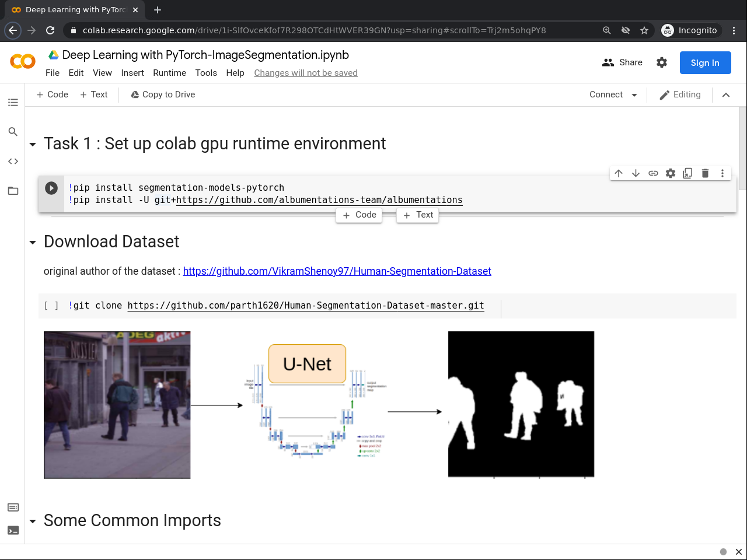Move the pip install cell up
The height and width of the screenshot is (560, 747).
point(619,173)
